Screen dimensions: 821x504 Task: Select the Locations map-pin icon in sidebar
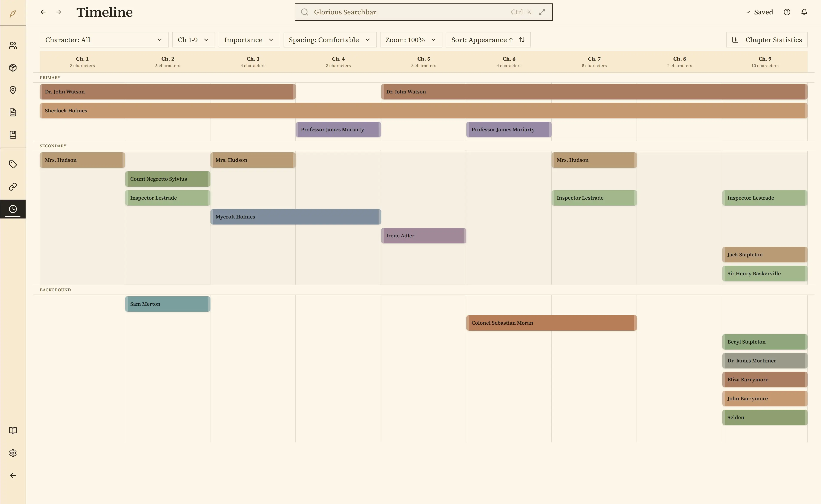13,90
